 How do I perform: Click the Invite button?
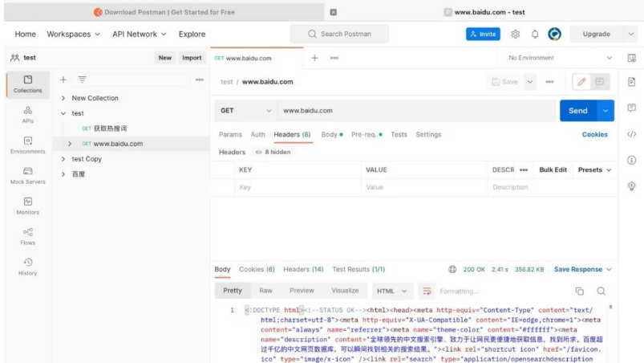point(483,34)
